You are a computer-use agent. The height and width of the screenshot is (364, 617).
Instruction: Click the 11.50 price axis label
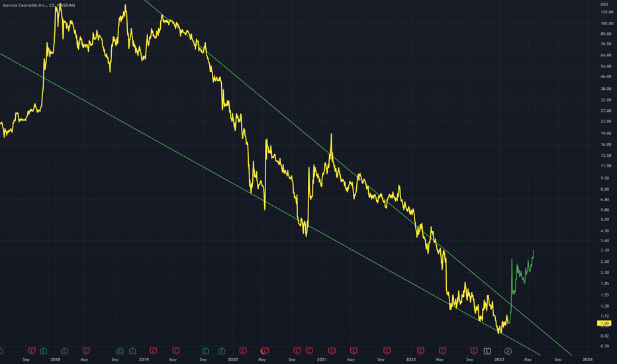point(606,165)
